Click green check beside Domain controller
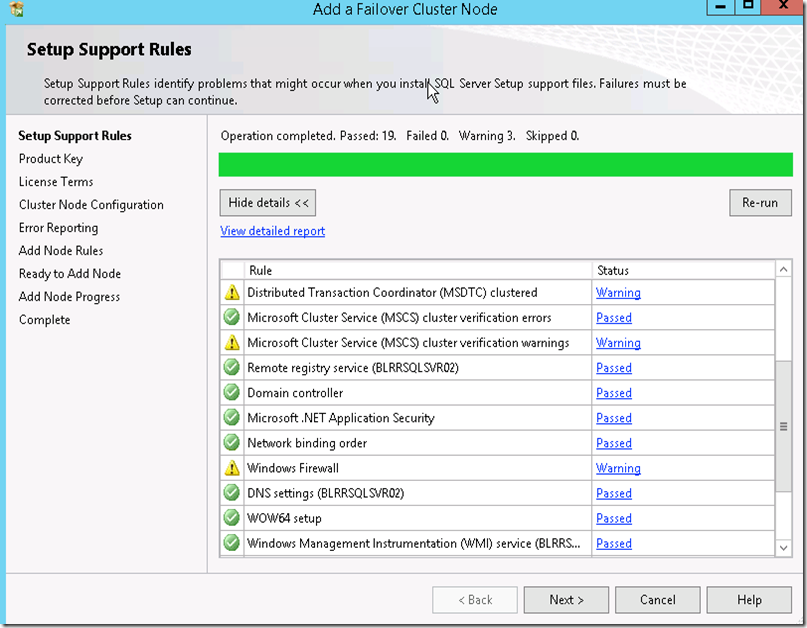807x628 pixels. 232,392
